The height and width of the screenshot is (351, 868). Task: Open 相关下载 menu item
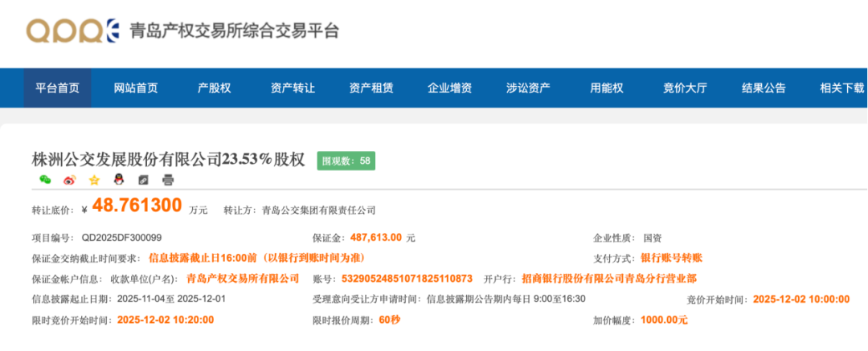click(x=842, y=88)
